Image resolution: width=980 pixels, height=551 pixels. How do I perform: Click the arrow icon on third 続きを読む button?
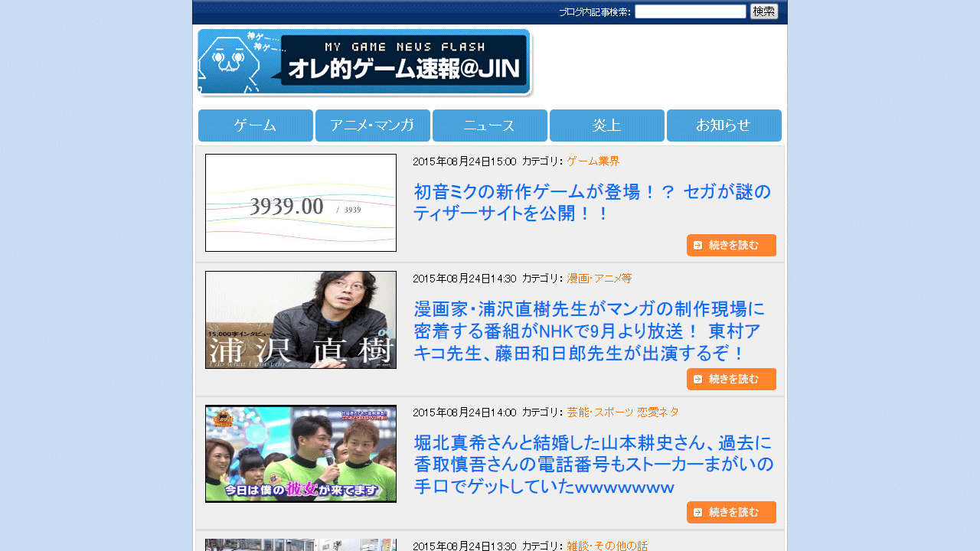pyautogui.click(x=697, y=512)
